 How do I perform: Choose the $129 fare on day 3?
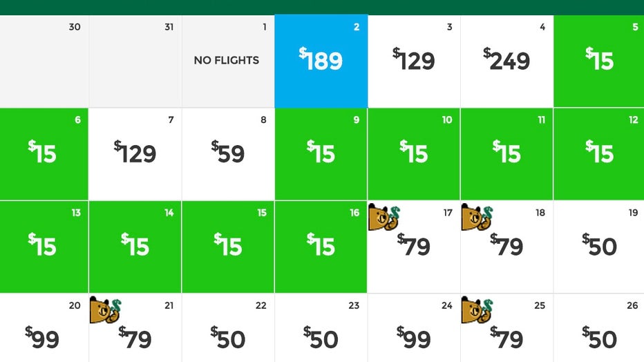pyautogui.click(x=414, y=61)
